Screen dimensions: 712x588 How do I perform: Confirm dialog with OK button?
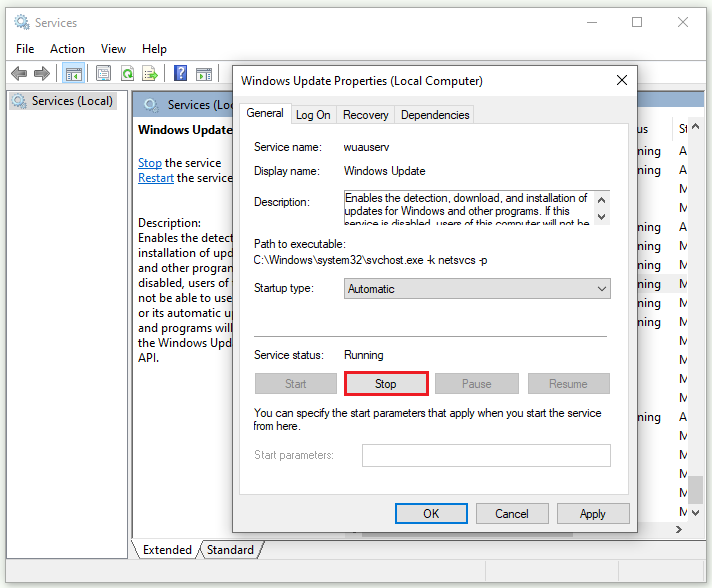431,514
